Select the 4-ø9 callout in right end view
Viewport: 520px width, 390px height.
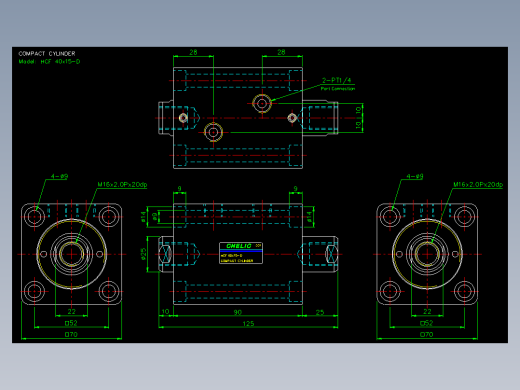(x=415, y=176)
